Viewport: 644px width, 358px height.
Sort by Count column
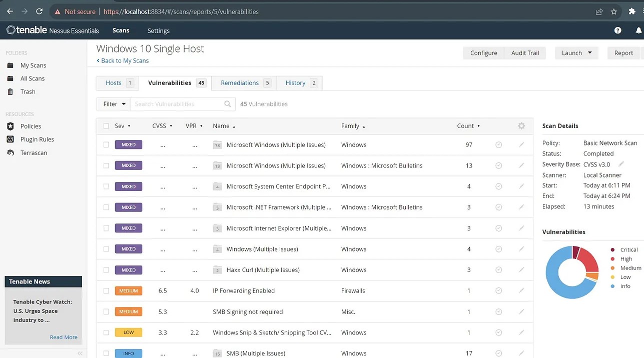point(468,126)
